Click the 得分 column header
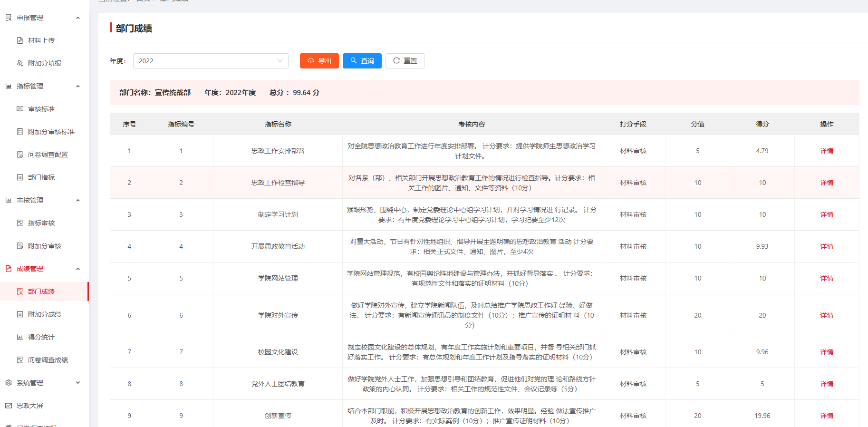Image resolution: width=868 pixels, height=427 pixels. (x=762, y=124)
